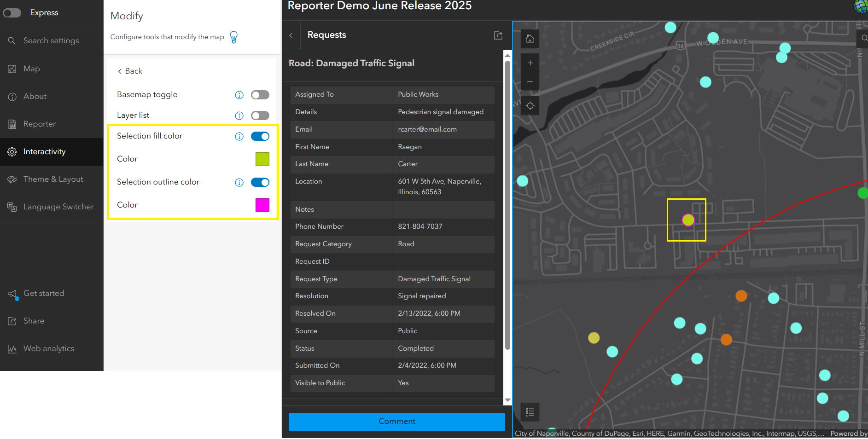Zoom out on the map
868x439 pixels.
pos(530,82)
